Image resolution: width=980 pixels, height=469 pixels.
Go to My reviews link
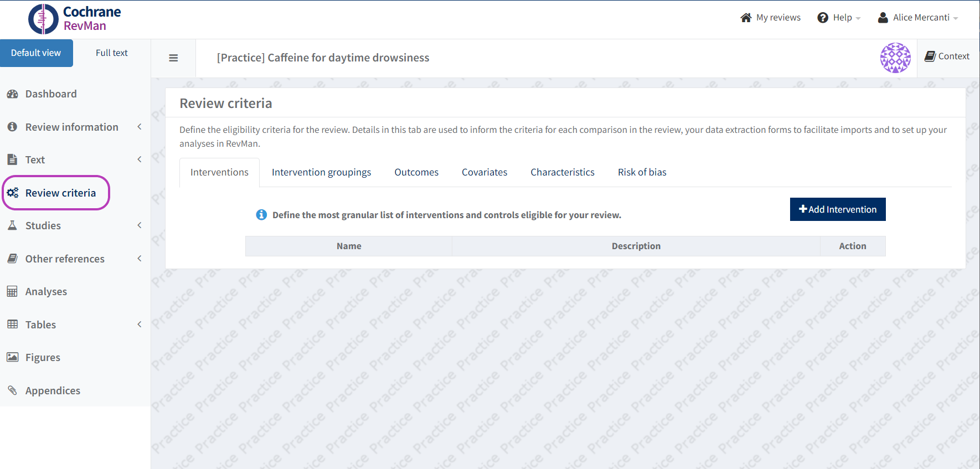pyautogui.click(x=770, y=18)
